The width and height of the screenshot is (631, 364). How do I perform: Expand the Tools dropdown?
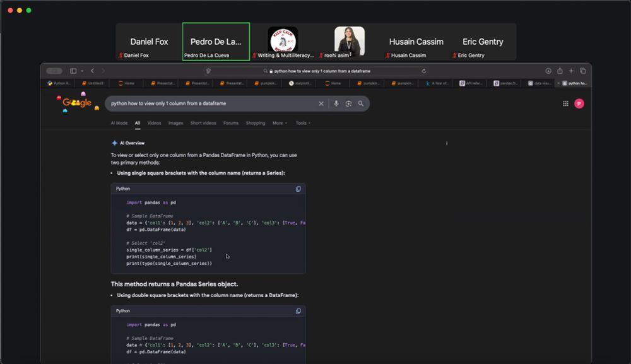point(303,123)
